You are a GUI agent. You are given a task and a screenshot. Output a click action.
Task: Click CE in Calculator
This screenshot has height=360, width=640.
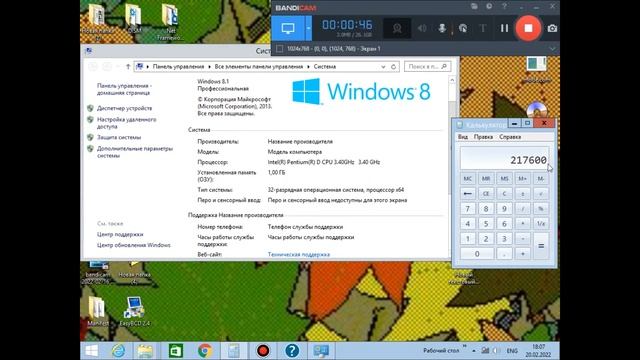pyautogui.click(x=486, y=193)
